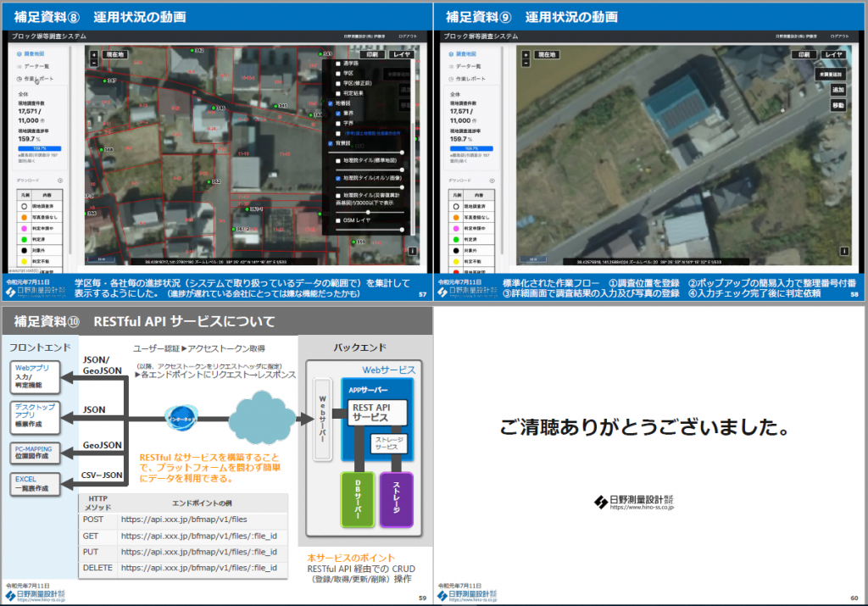868x606 pixels.
Task: Click download icon beside ダウンロード in left slide
Action: (x=60, y=181)
